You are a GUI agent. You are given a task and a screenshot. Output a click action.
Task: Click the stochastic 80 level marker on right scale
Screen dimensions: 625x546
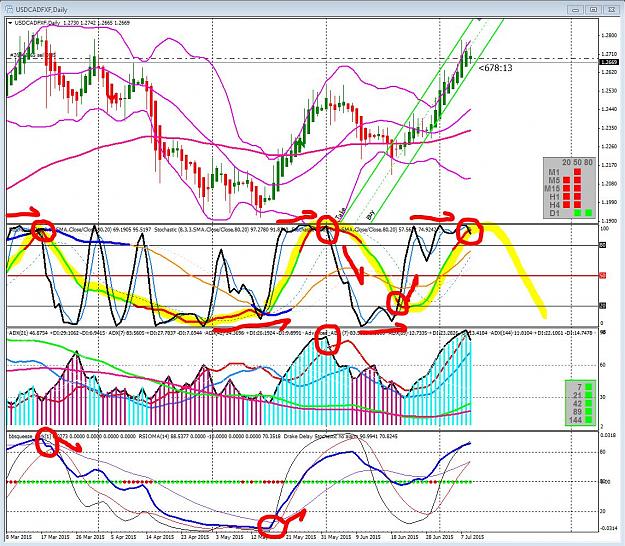(x=603, y=245)
